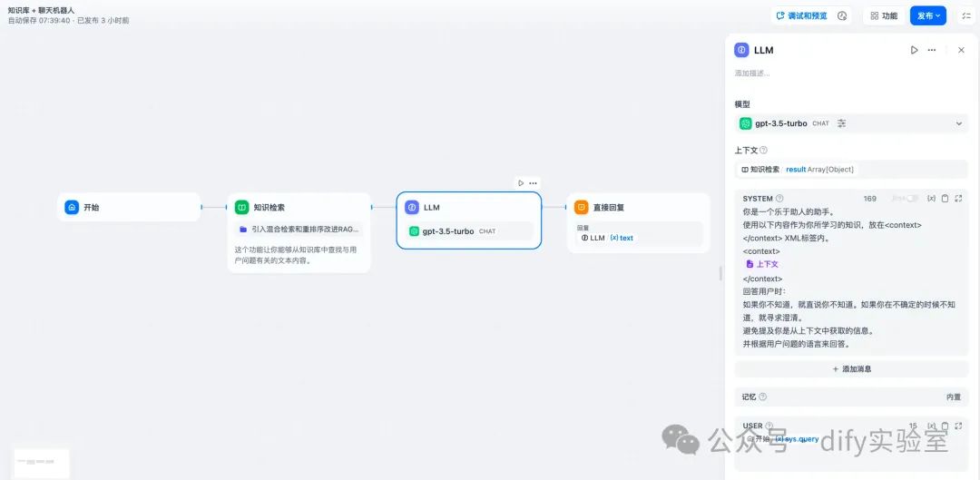
Task: Click the orange 直接回复 node icon
Action: (x=582, y=207)
